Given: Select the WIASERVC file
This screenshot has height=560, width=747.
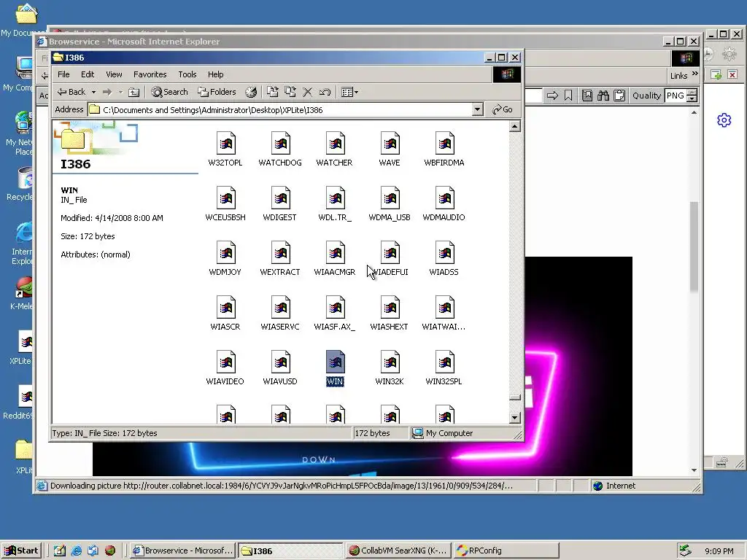Looking at the screenshot, I should coord(280,314).
